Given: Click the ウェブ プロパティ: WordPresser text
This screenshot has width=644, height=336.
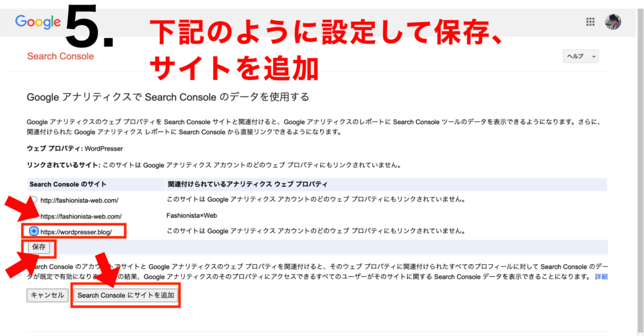Looking at the screenshot, I should click(75, 148).
